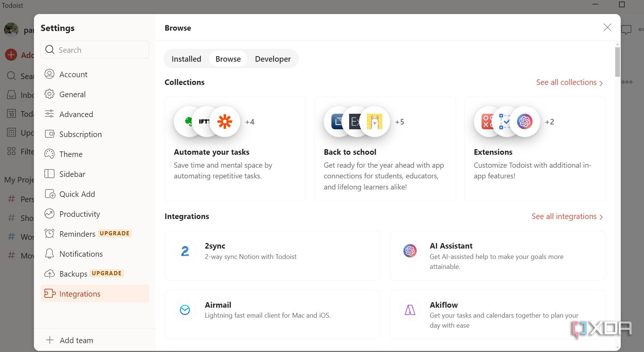Switch to the Developer tab
Viewport: 644px width, 352px height.
point(273,59)
